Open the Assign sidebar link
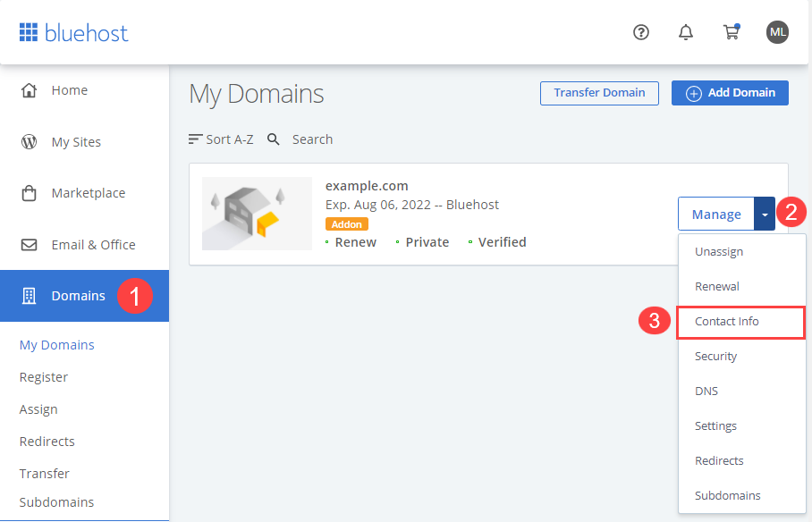The width and height of the screenshot is (812, 522). (38, 409)
